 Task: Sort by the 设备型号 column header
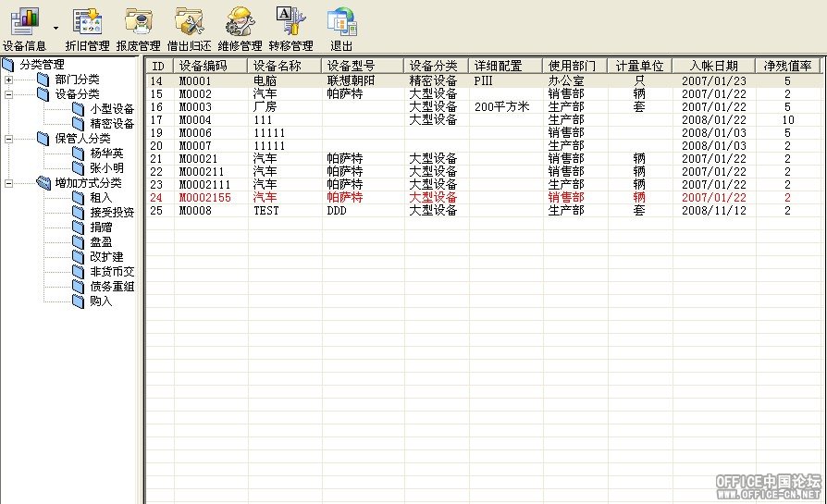click(x=363, y=66)
